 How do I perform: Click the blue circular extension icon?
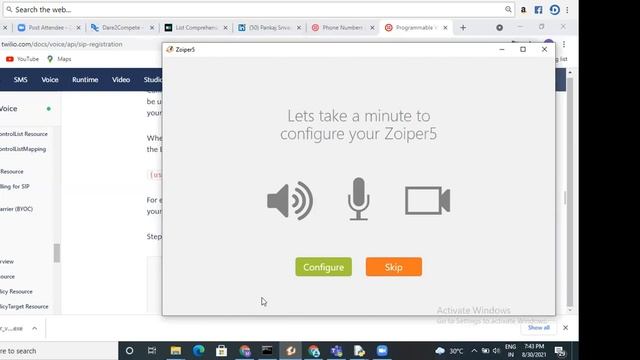[554, 10]
